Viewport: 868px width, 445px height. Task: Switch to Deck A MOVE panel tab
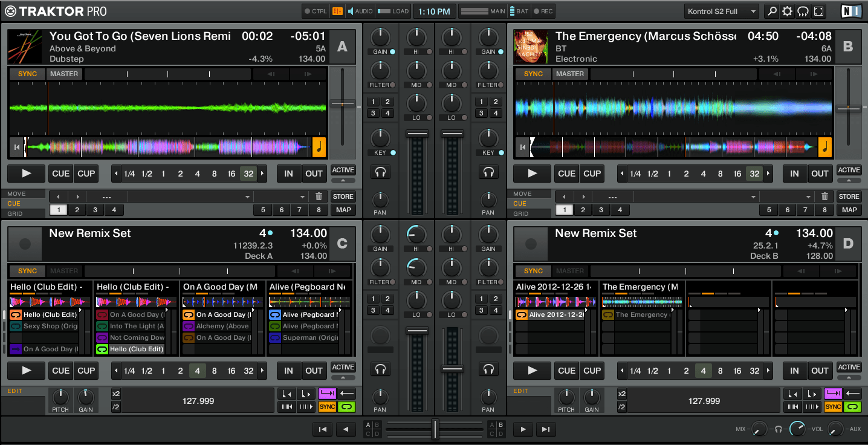24,194
